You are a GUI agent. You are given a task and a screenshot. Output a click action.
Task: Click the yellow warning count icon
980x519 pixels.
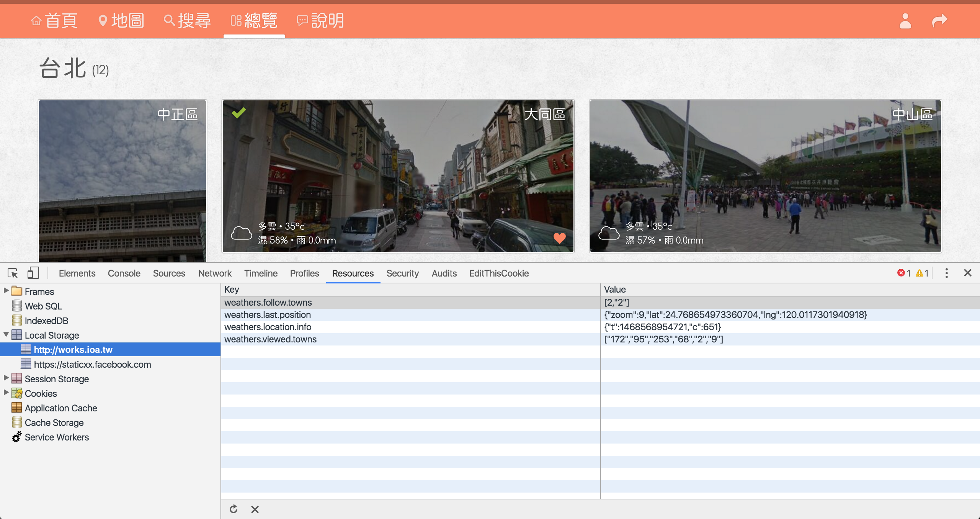pos(919,273)
